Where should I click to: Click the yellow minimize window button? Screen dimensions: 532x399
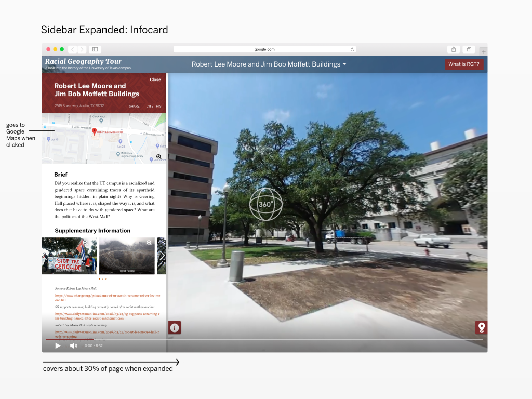tap(55, 49)
